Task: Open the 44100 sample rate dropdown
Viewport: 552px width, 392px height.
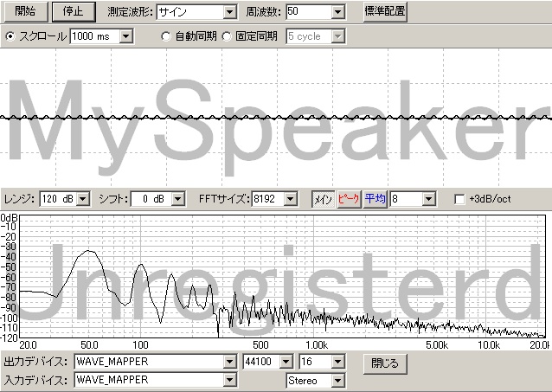Action: [267, 362]
